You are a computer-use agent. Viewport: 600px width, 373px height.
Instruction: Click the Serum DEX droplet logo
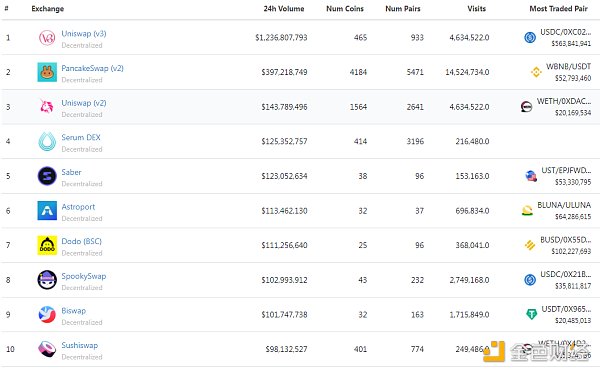pyautogui.click(x=47, y=141)
